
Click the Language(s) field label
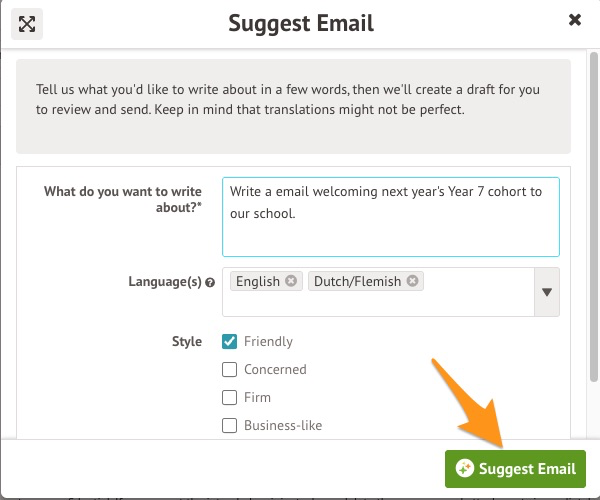click(164, 282)
